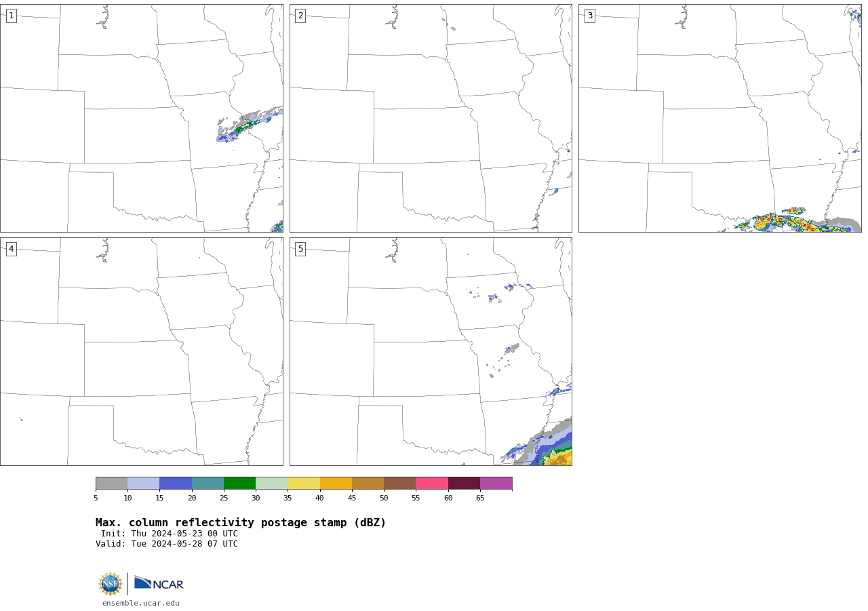Select the dark green 25-30 dBZ swatch
Image resolution: width=868 pixels, height=611 pixels.
click(239, 484)
